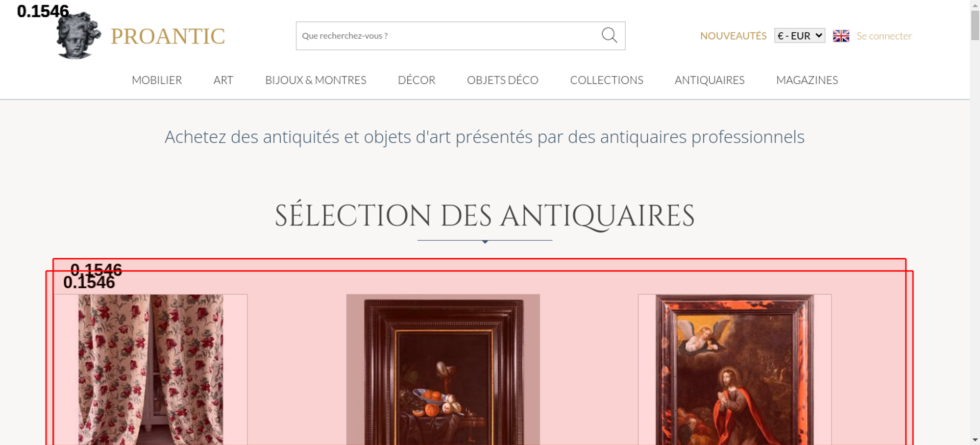Open the BIJOUX & MONTRES menu
The image size is (980, 445).
316,80
